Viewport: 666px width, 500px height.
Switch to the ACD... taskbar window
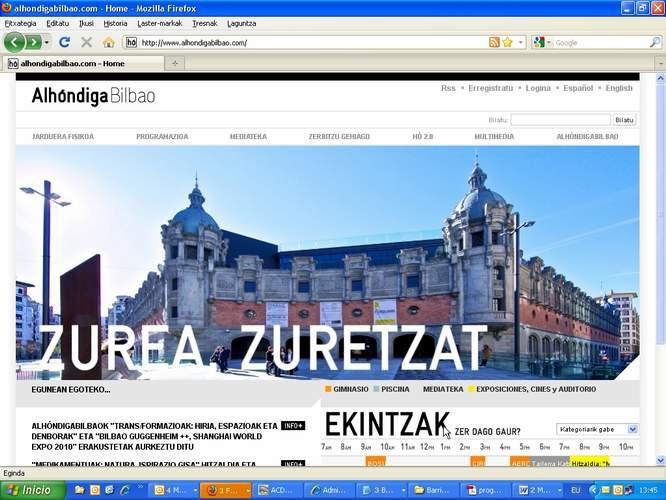tap(278, 490)
